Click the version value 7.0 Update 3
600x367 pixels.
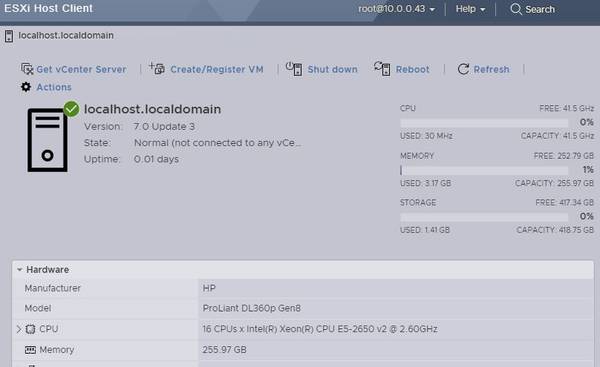tap(164, 127)
